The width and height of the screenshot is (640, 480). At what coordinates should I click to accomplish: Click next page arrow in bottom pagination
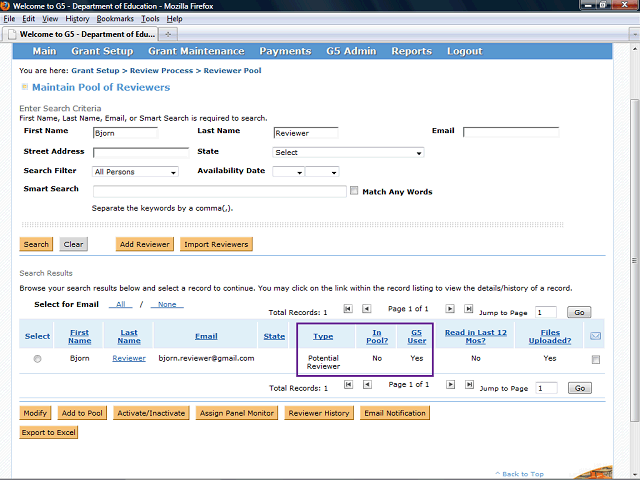451,386
